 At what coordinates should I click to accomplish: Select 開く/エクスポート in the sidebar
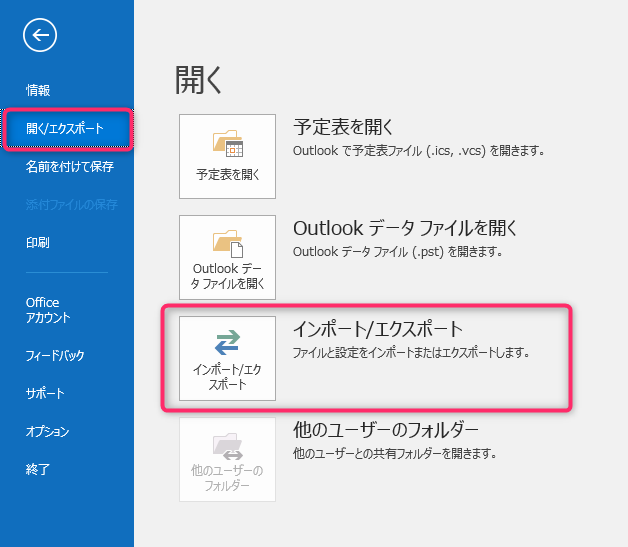coord(67,129)
